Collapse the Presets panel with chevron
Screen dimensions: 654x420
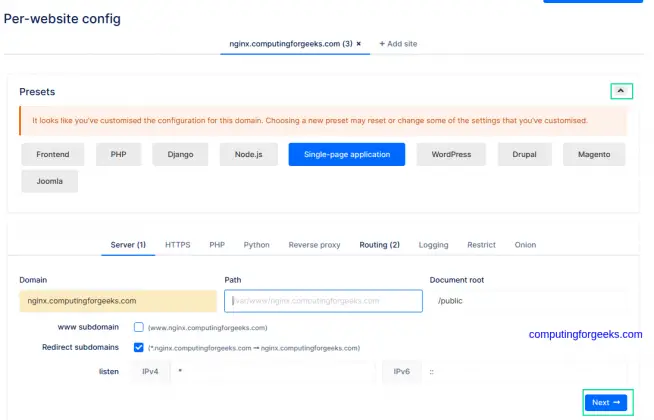(x=621, y=91)
